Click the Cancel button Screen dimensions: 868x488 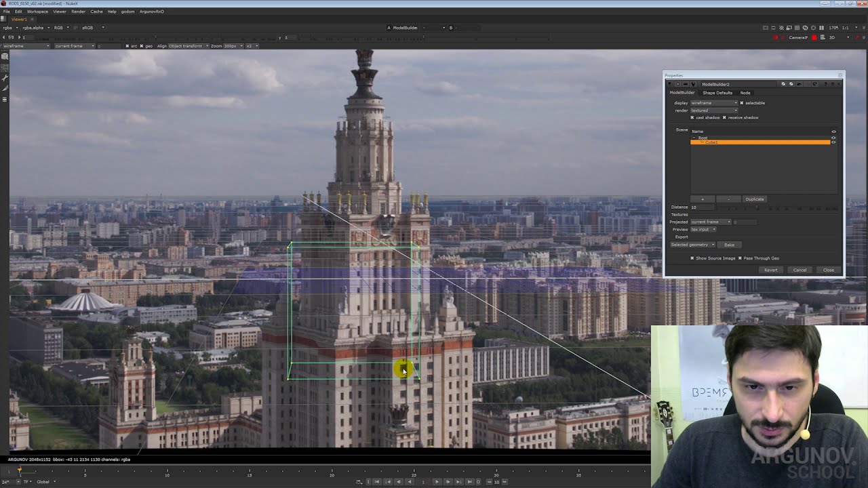coord(800,270)
